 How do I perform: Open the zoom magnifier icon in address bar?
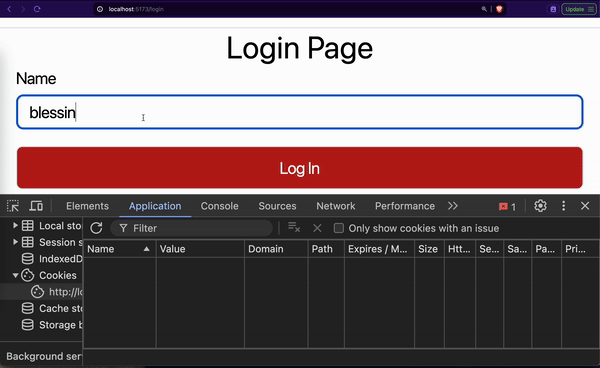[x=484, y=9]
